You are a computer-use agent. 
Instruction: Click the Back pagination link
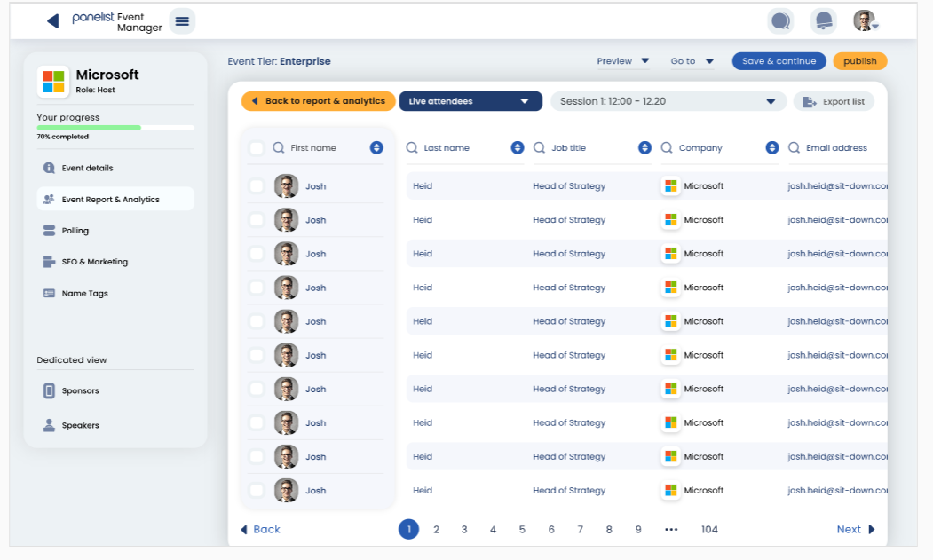point(260,530)
